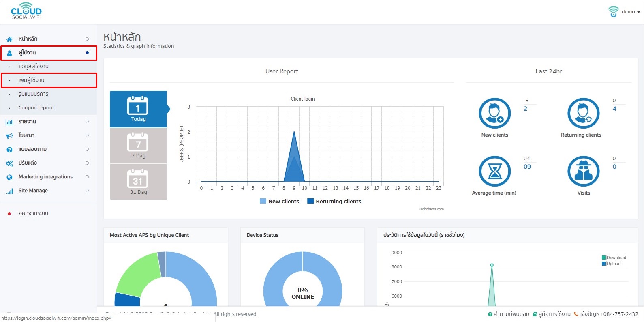Click the Returning clients count 4
The height and width of the screenshot is (322, 644).
614,109
